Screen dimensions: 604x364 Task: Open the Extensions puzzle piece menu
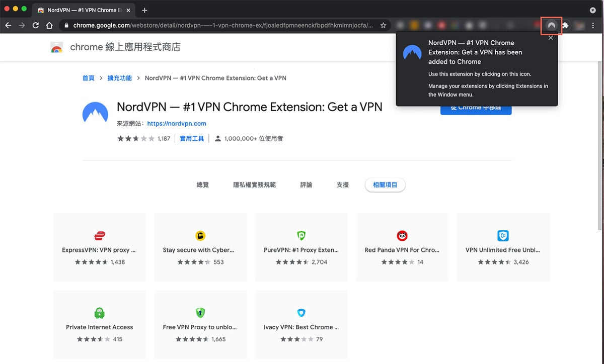tap(565, 25)
